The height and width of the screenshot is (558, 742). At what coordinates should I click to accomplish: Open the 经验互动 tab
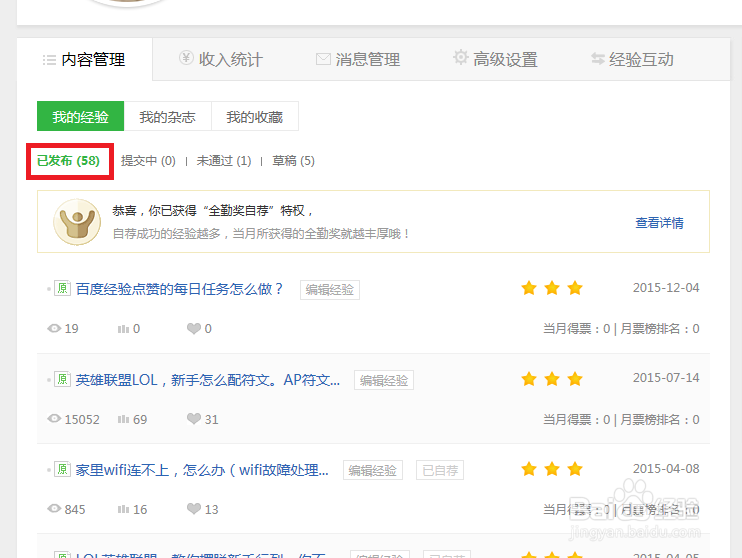(632, 60)
